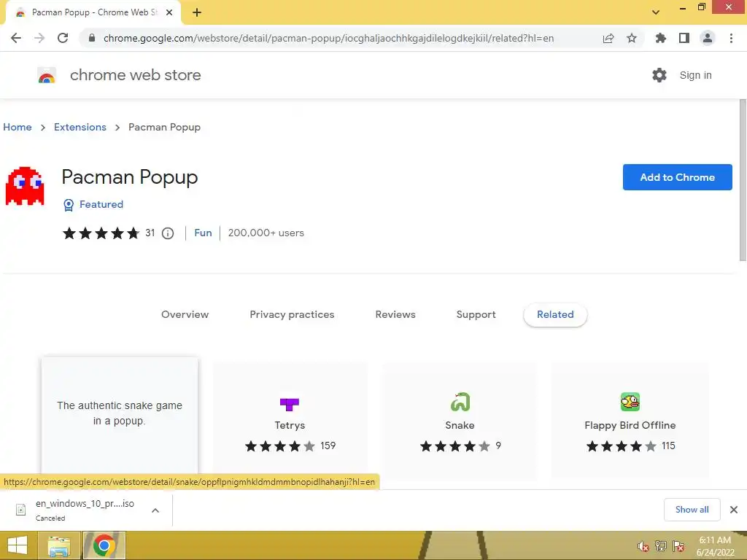Open the Extensions breadcrumb

pyautogui.click(x=80, y=127)
